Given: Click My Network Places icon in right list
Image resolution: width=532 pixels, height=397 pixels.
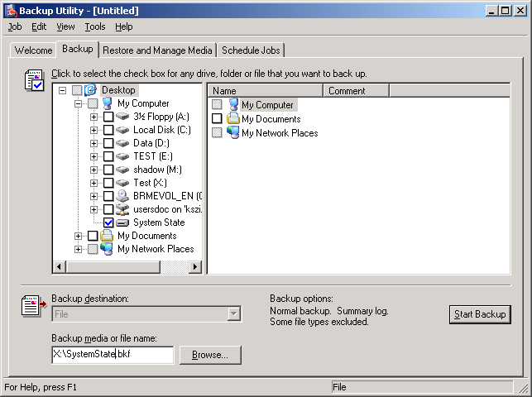Looking at the screenshot, I should coord(233,132).
